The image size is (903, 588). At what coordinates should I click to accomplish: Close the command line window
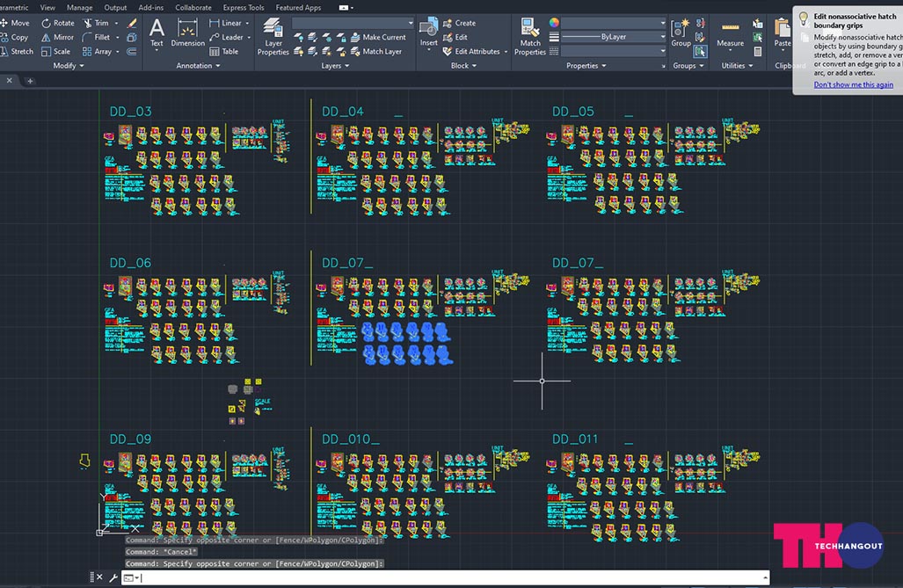pyautogui.click(x=99, y=577)
